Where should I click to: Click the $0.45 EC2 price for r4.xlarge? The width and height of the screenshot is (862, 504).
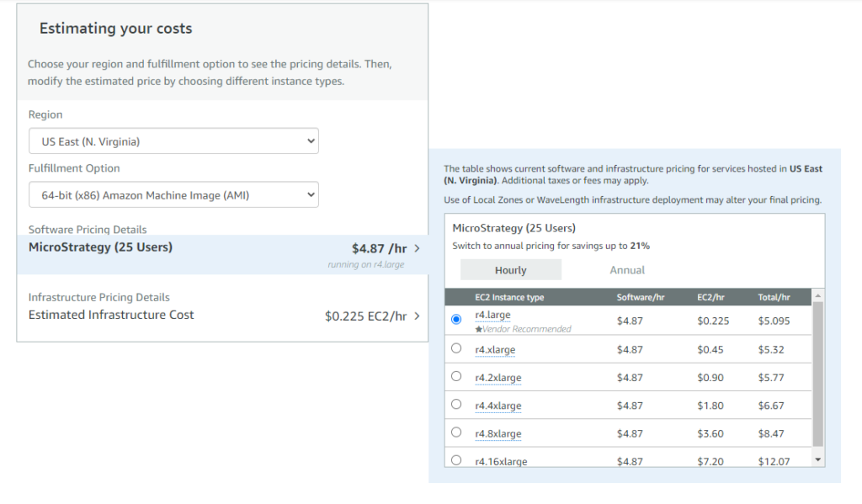(710, 349)
